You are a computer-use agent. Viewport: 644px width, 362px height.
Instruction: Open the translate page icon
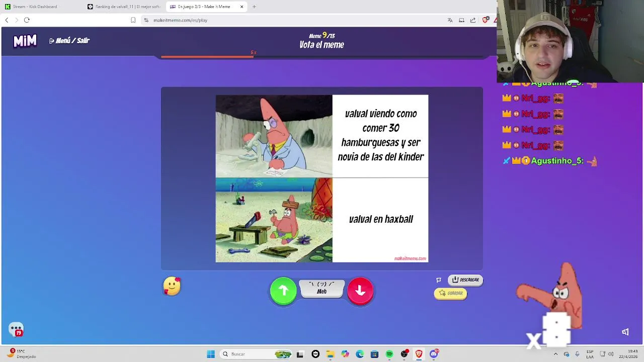pyautogui.click(x=450, y=20)
